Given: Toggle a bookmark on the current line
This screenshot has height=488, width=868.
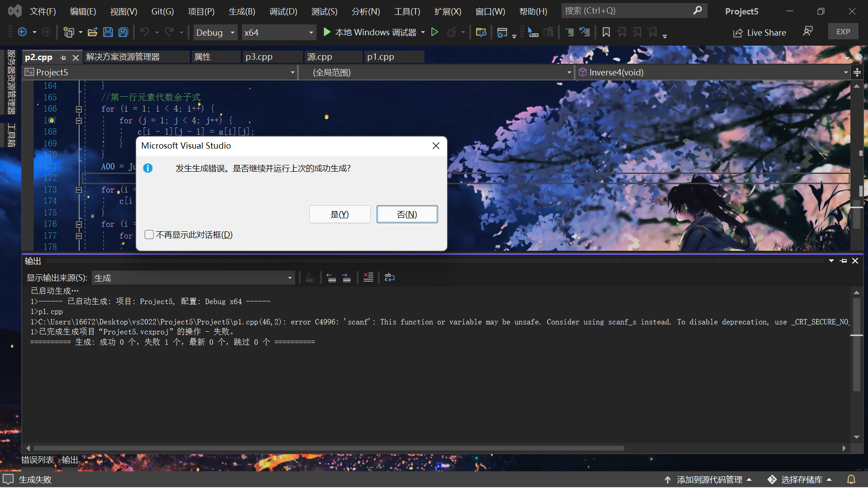Looking at the screenshot, I should coord(606,32).
